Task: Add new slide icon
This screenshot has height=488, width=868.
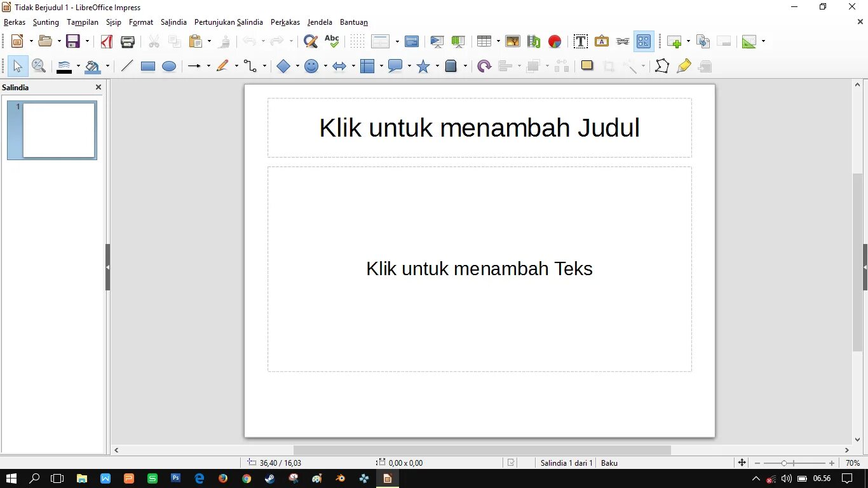Action: click(x=675, y=41)
